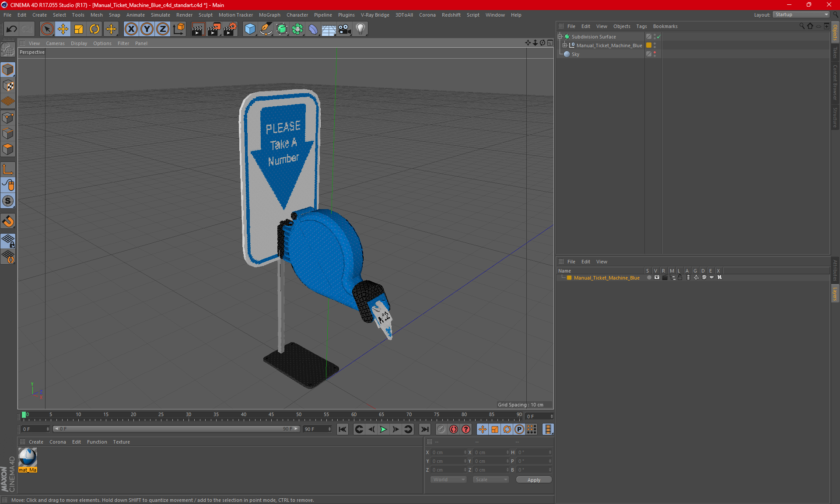The width and height of the screenshot is (840, 504).
Task: Open the MoGraph menu
Action: click(269, 15)
